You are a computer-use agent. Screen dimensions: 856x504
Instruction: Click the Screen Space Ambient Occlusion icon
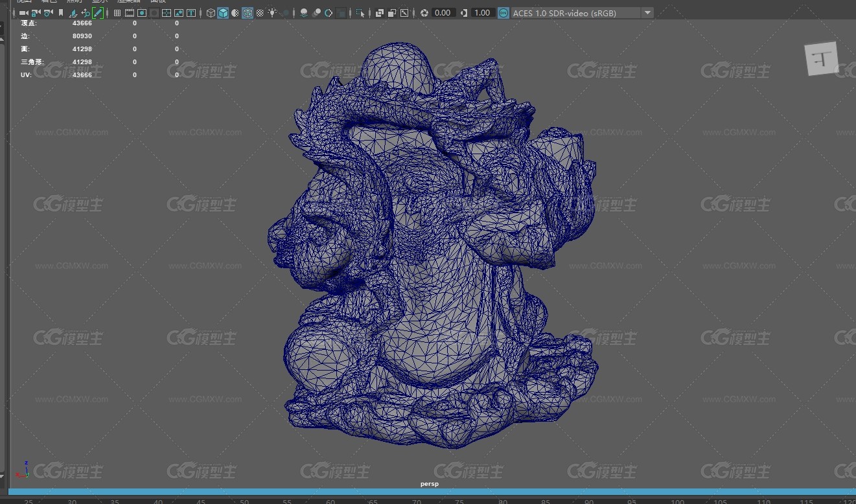coord(304,13)
